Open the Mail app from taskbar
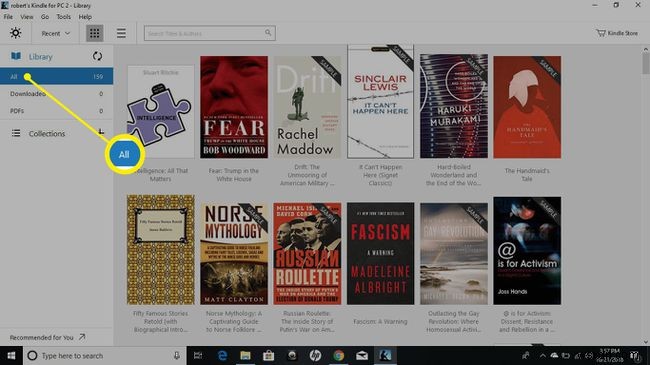The height and width of the screenshot is (365, 650). click(x=362, y=355)
